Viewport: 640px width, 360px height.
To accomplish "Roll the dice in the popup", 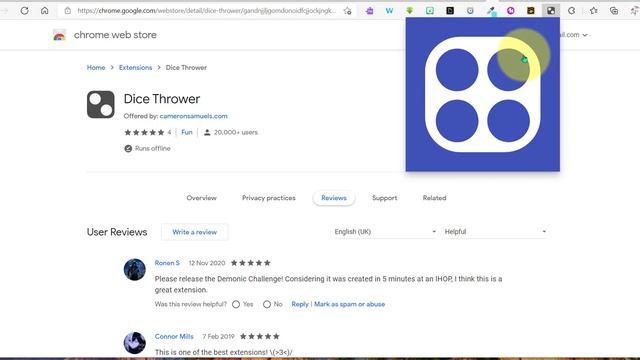I will coord(482,94).
